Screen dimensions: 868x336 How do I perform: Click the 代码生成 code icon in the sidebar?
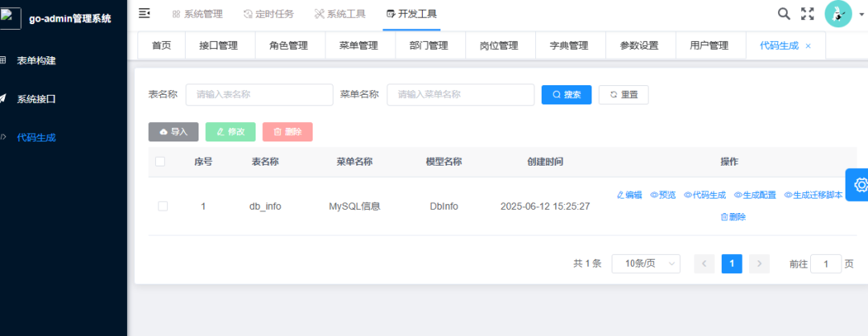2,137
